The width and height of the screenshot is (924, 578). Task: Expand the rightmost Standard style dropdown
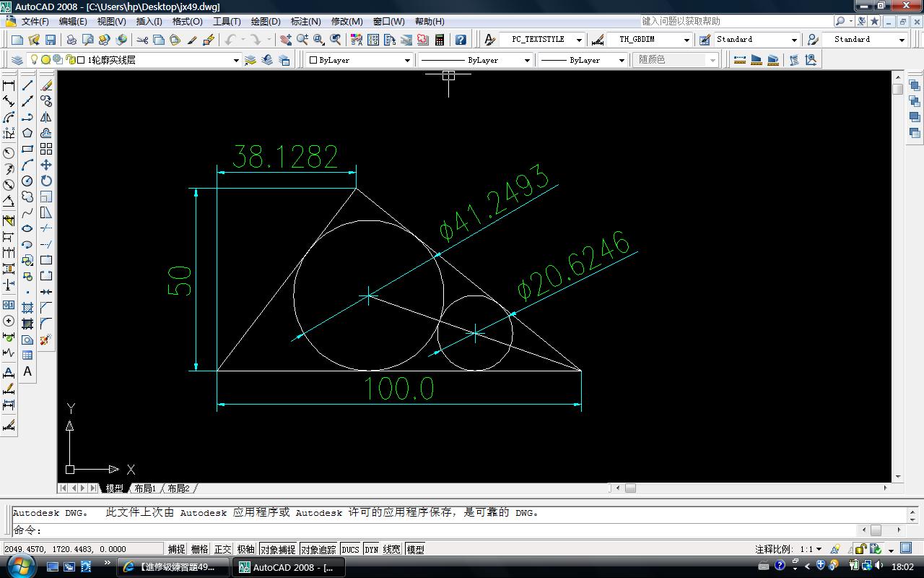[902, 40]
